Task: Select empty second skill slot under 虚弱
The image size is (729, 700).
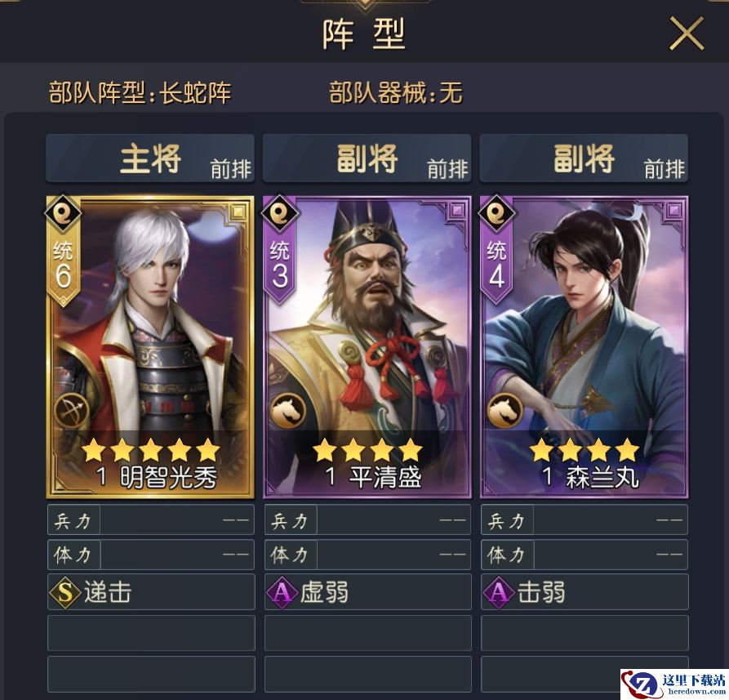Action: click(367, 633)
